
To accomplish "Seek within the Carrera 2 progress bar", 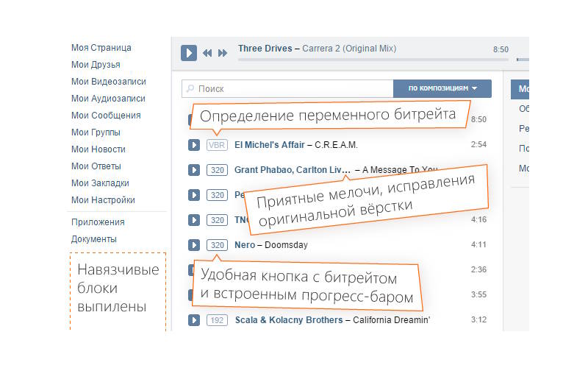I will click(373, 60).
